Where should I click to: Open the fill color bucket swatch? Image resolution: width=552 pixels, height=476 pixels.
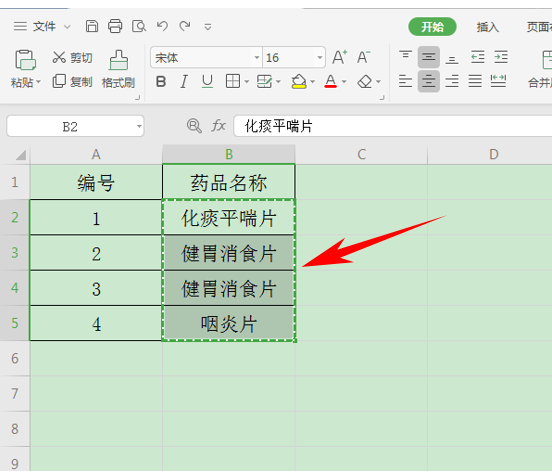[x=299, y=82]
